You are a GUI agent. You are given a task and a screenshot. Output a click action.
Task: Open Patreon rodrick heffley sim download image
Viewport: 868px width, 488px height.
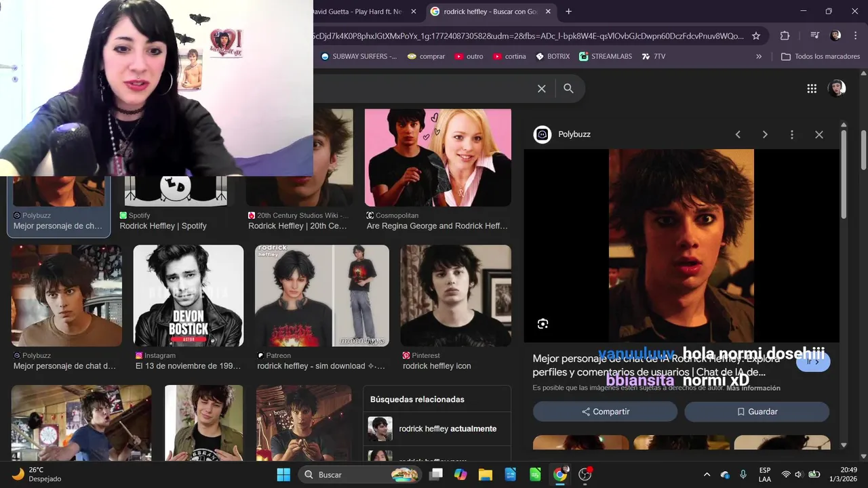(x=322, y=296)
